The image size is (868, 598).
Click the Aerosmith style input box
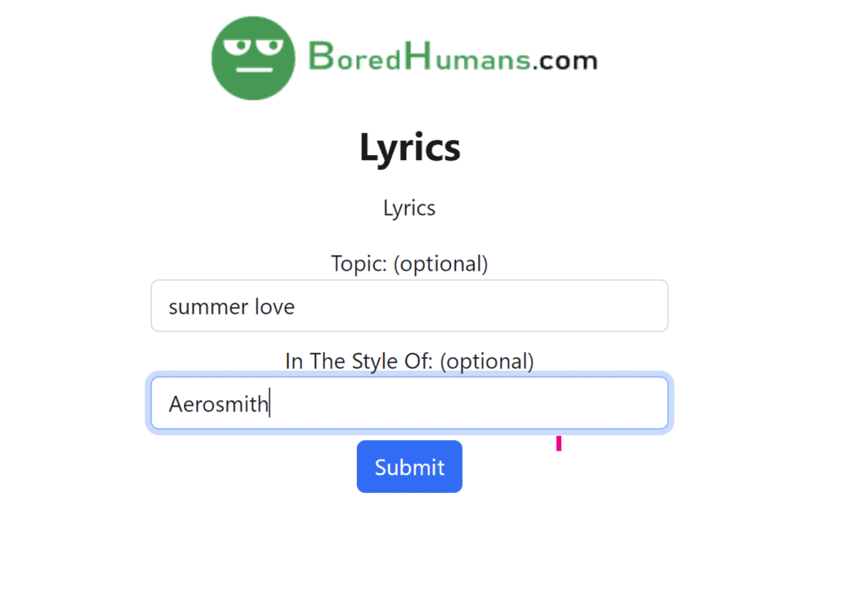(409, 403)
